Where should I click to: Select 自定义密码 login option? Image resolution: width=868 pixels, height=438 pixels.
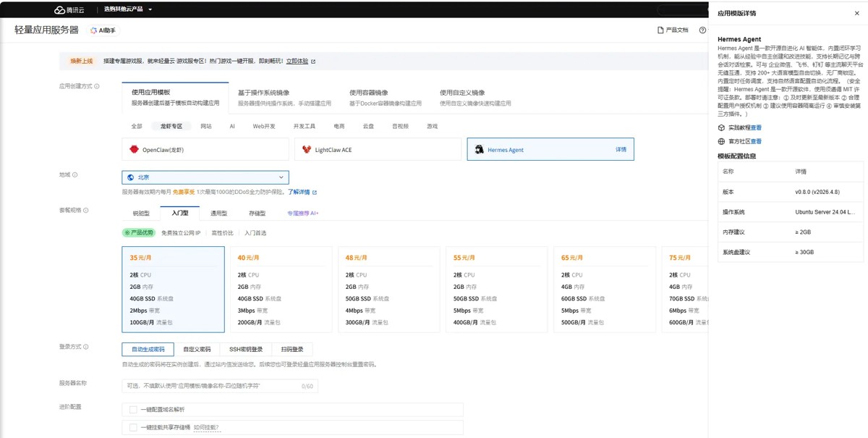197,349
